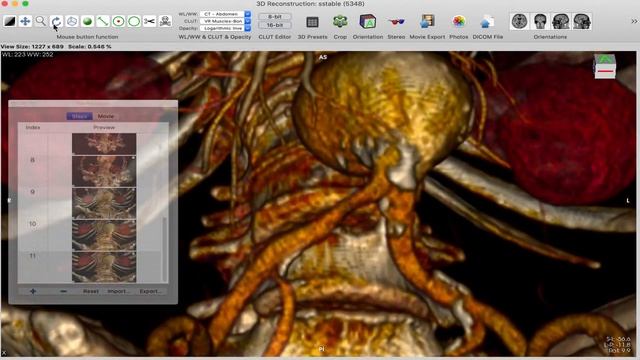
Task: Select the green oval ROI tool
Action: pyautogui.click(x=134, y=21)
